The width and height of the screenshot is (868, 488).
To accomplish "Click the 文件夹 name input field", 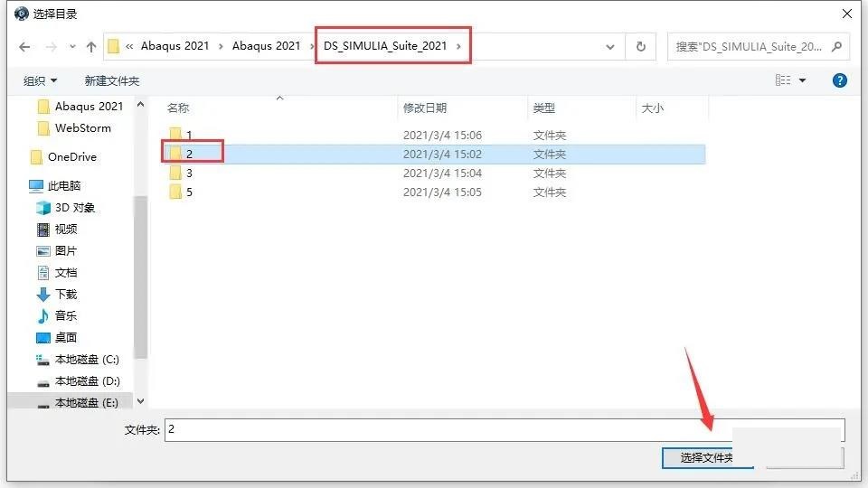I will pyautogui.click(x=505, y=430).
